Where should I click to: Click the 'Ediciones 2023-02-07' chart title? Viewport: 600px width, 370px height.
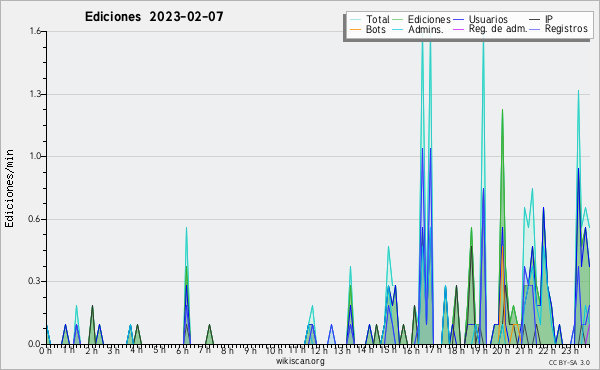click(154, 17)
